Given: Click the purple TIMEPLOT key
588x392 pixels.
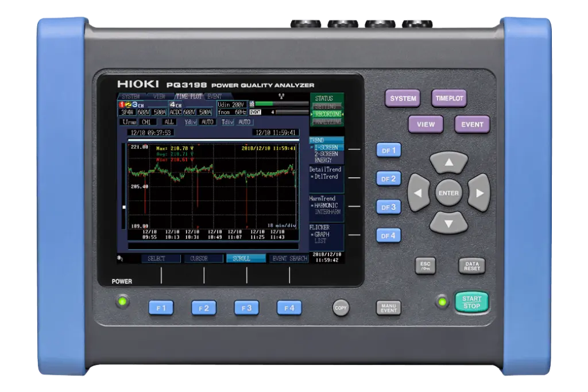Looking at the screenshot, I should click(x=449, y=99).
